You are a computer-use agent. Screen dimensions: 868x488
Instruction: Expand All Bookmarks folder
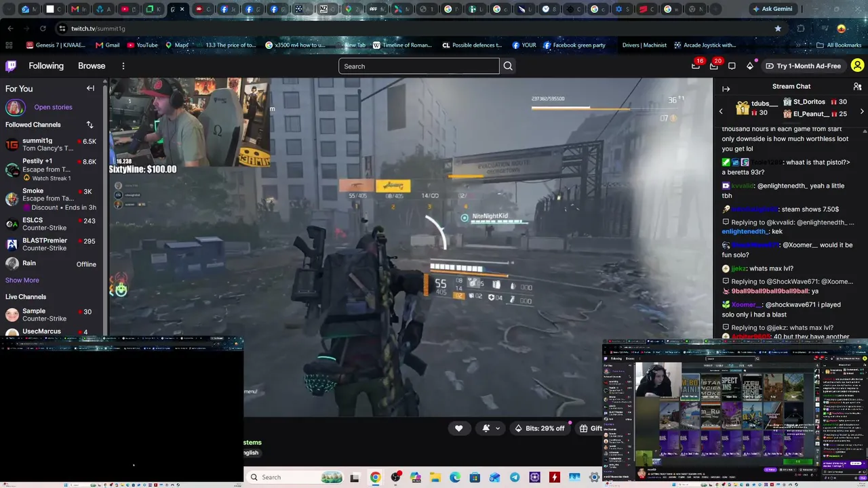point(839,45)
